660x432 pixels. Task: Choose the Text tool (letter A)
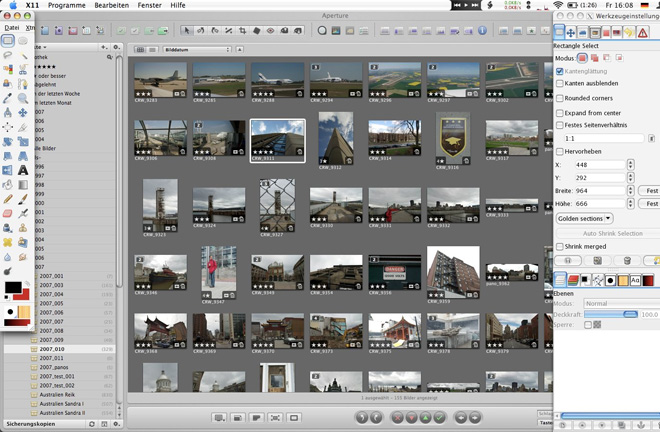pyautogui.click(x=23, y=170)
